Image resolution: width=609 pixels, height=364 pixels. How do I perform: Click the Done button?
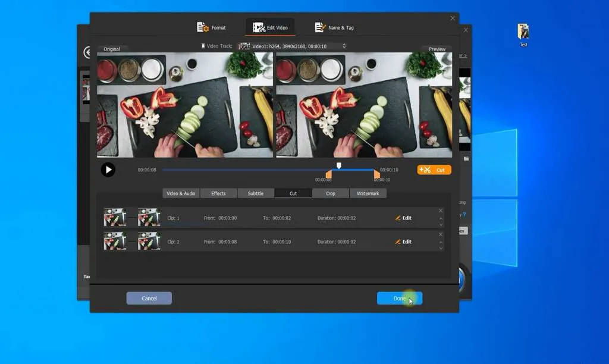(x=399, y=298)
